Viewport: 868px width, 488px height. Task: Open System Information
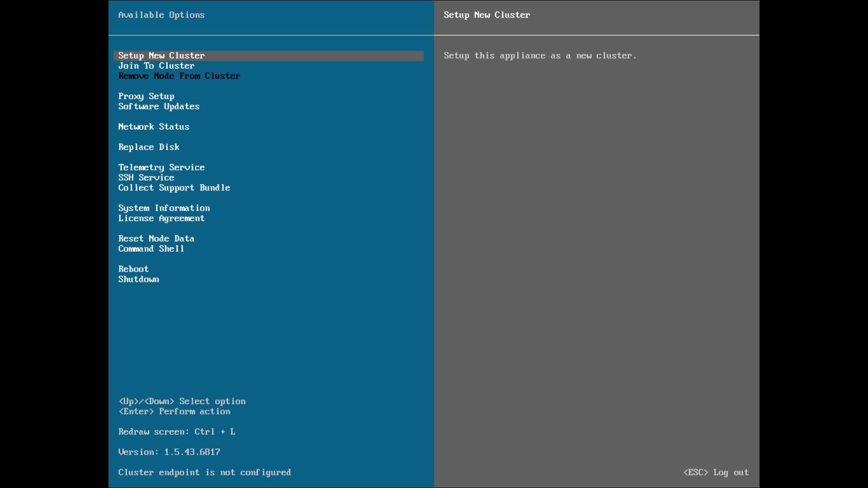point(164,208)
